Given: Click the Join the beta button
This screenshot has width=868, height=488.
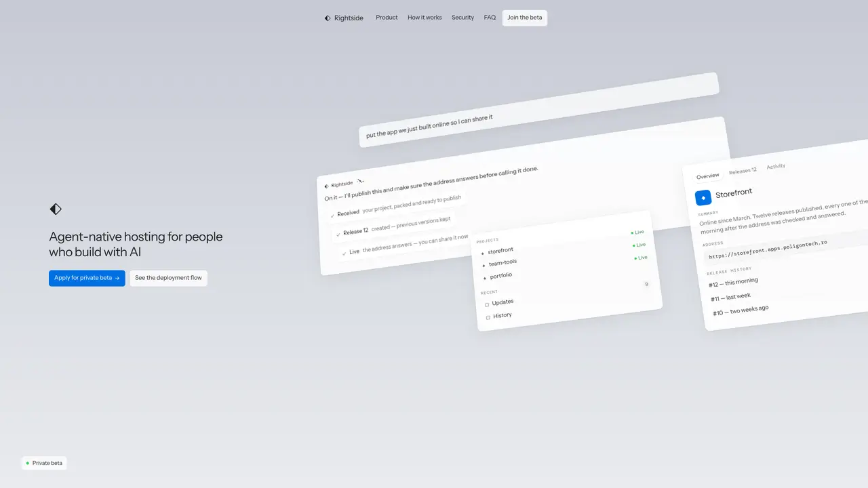Looking at the screenshot, I should click(x=525, y=18).
